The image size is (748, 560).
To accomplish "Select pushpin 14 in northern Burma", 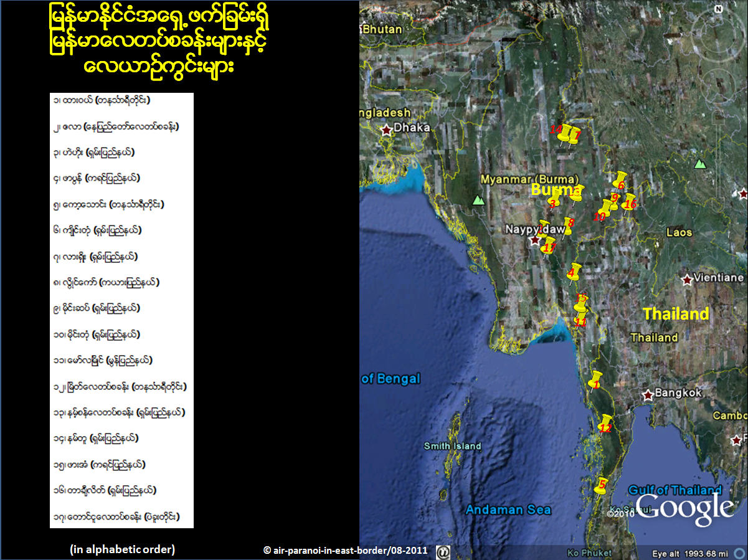I will (x=564, y=134).
